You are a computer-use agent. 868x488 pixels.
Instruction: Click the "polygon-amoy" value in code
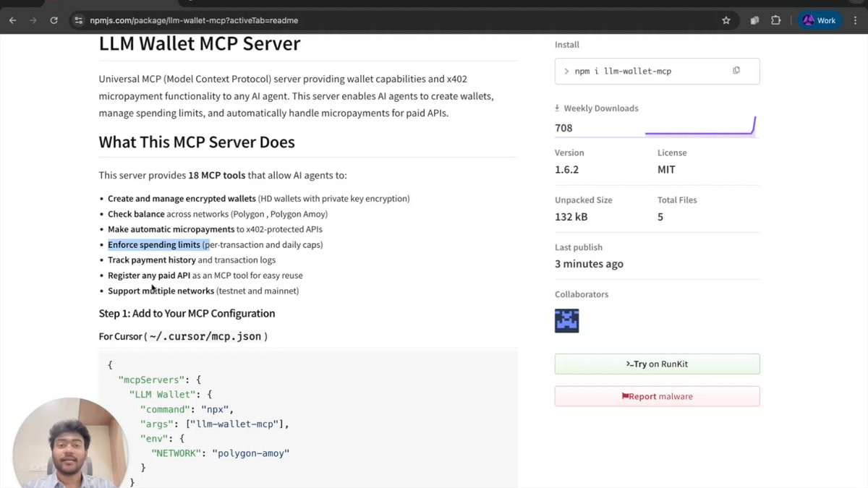click(250, 453)
